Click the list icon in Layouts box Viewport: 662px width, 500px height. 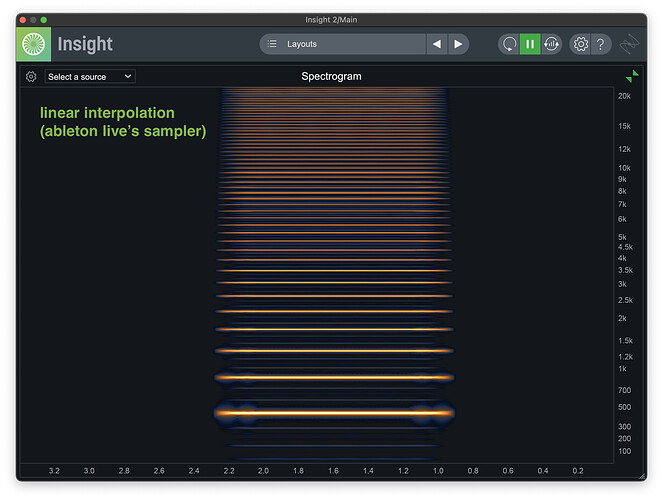click(x=272, y=44)
